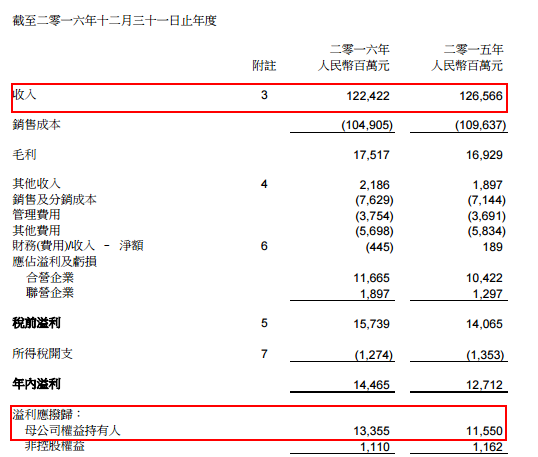Click the 二零一五年 column header

(x=473, y=49)
